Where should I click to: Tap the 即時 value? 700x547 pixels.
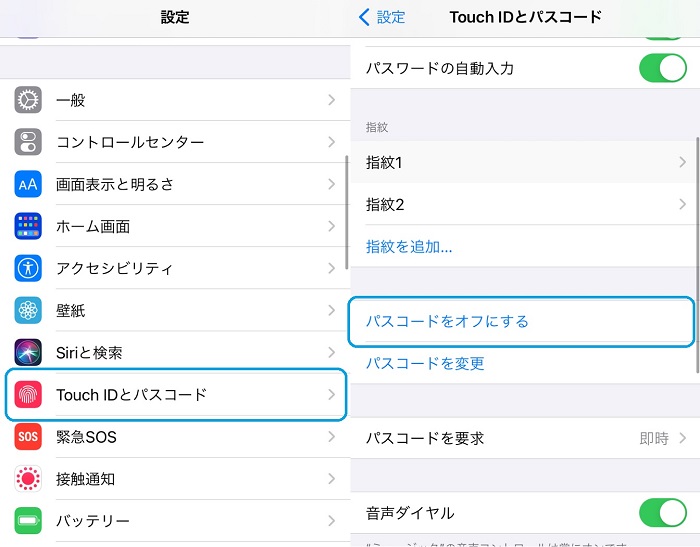coord(654,438)
